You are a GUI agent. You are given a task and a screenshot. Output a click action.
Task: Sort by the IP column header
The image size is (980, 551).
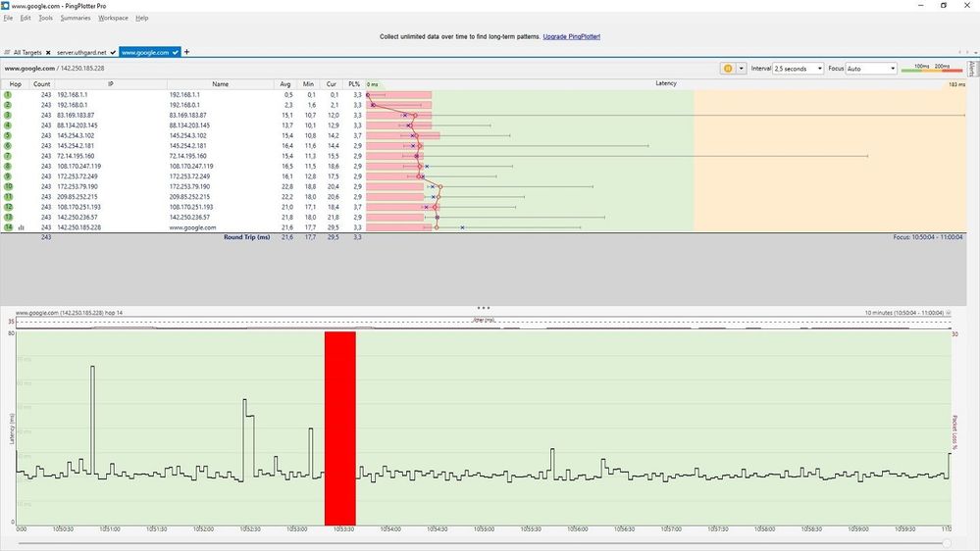tap(111, 84)
